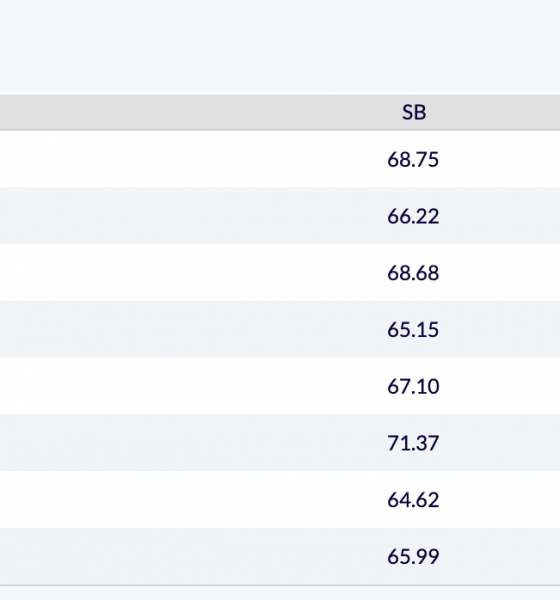
Task: Click blank left area of the 66.22 row
Action: [x=172, y=216]
